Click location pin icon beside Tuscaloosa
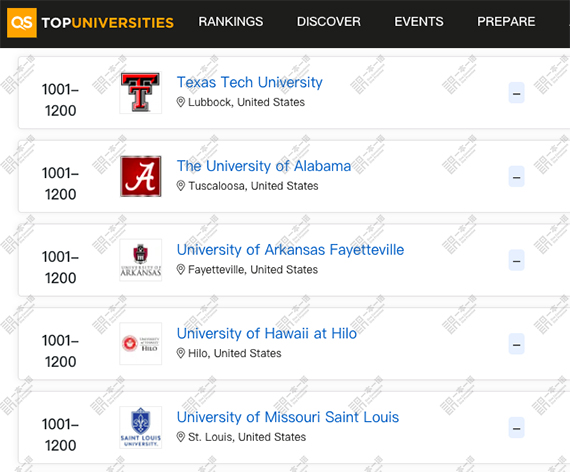 pyautogui.click(x=181, y=186)
